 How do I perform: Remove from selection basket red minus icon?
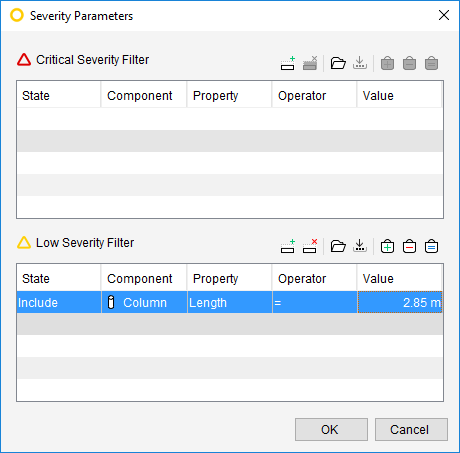pos(409,246)
